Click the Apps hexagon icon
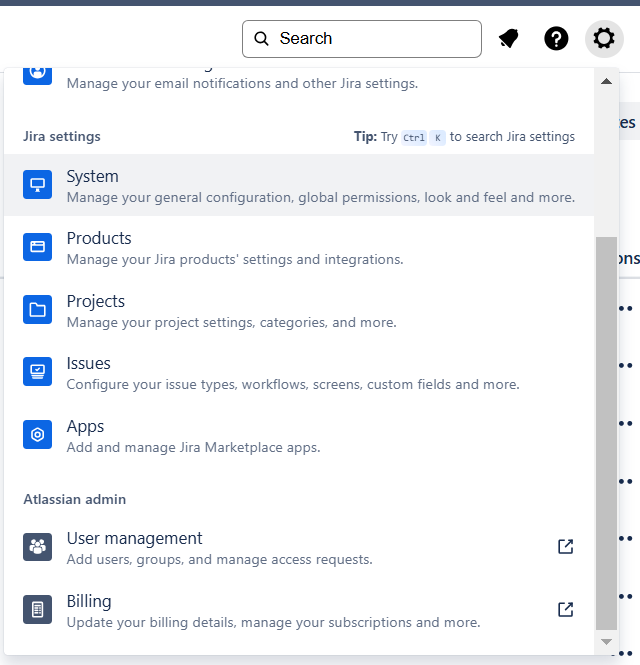The height and width of the screenshot is (665, 640). 37,434
